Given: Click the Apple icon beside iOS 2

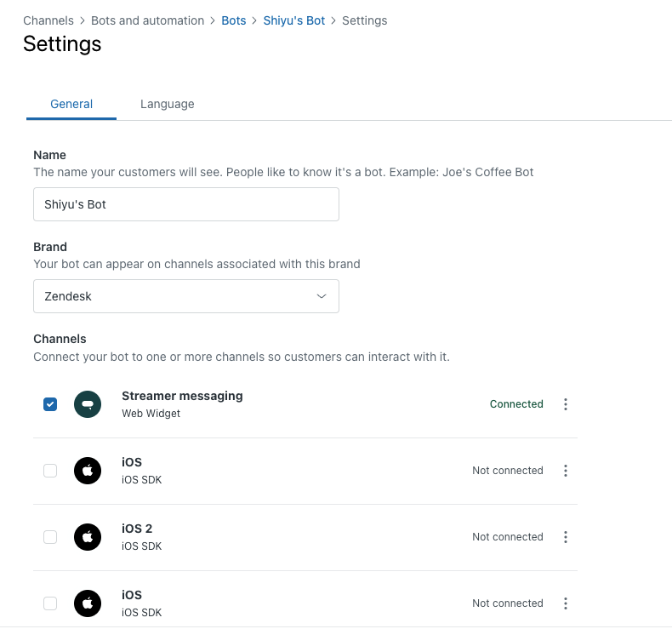Looking at the screenshot, I should (x=88, y=537).
